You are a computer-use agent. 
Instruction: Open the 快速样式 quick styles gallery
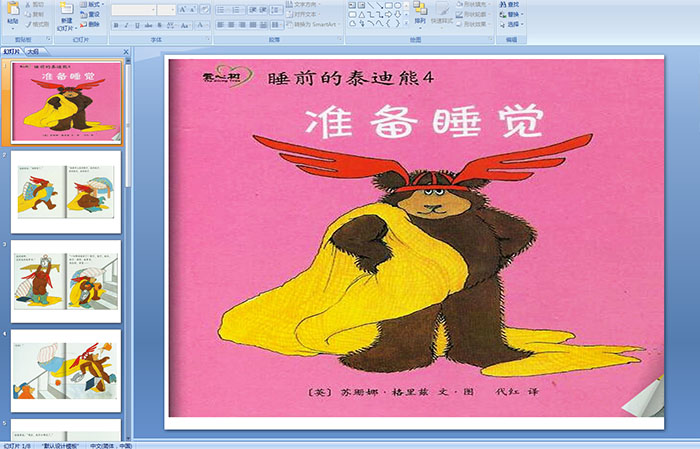click(442, 13)
